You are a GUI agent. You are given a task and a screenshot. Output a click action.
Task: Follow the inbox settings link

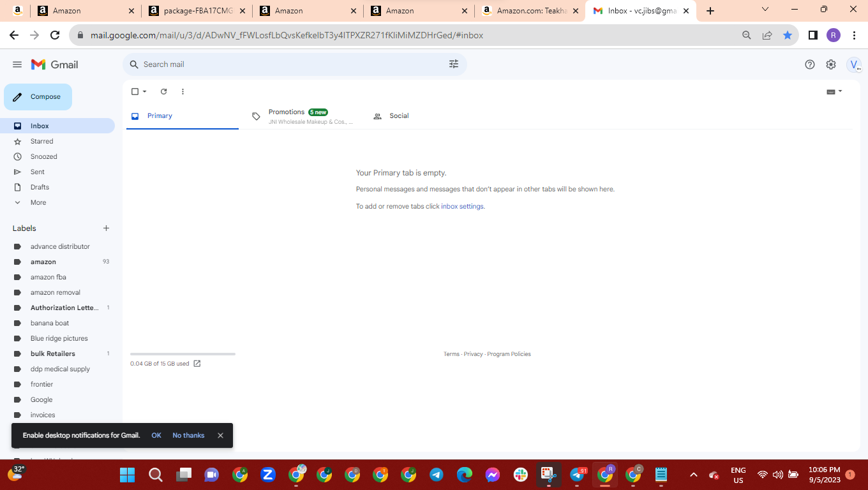tap(462, 207)
